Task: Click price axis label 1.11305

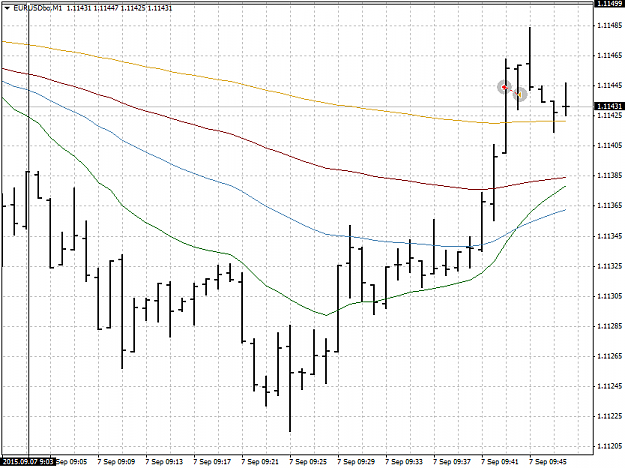Action: tap(609, 296)
